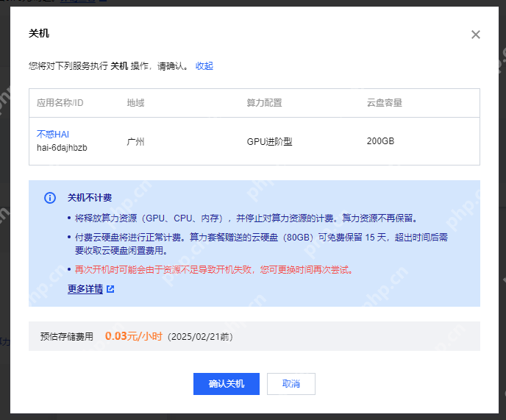Open the external link icon beside 更多详情
The height and width of the screenshot is (420, 506).
[x=110, y=289]
